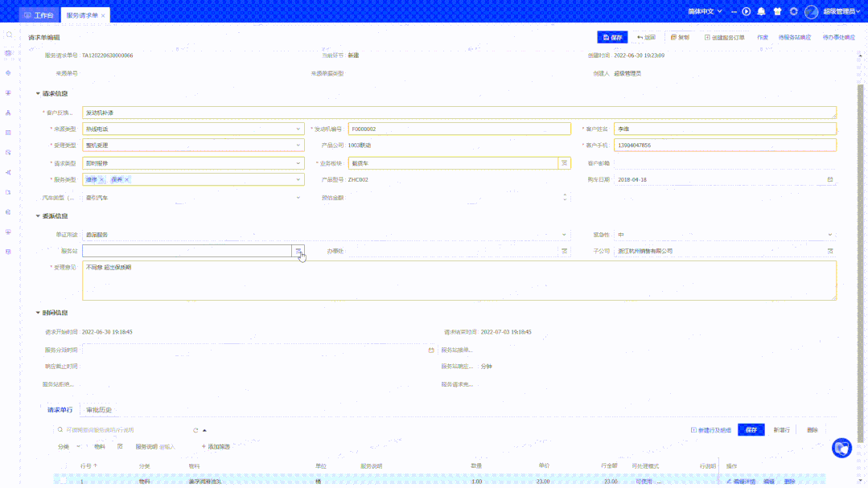The width and height of the screenshot is (868, 488).
Task: Click the notification bell icon
Action: click(x=761, y=12)
